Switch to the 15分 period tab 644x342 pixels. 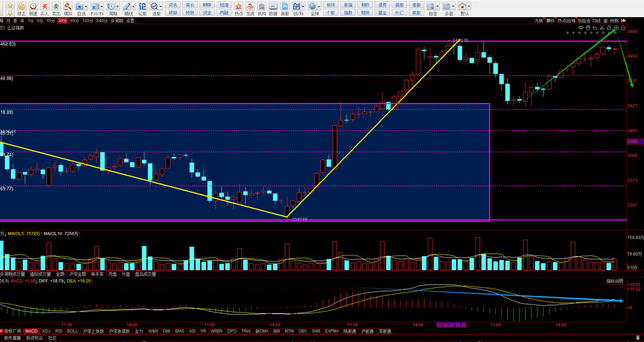[50, 20]
